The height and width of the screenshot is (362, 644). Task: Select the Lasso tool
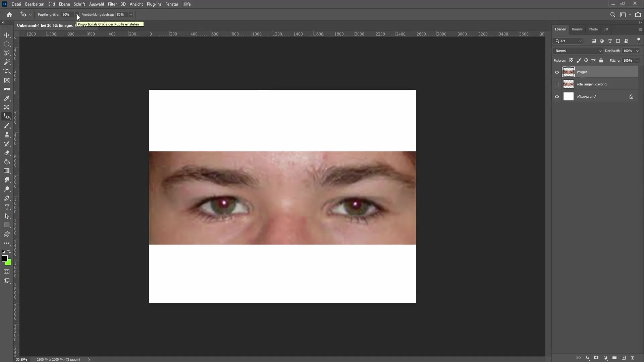coord(7,53)
